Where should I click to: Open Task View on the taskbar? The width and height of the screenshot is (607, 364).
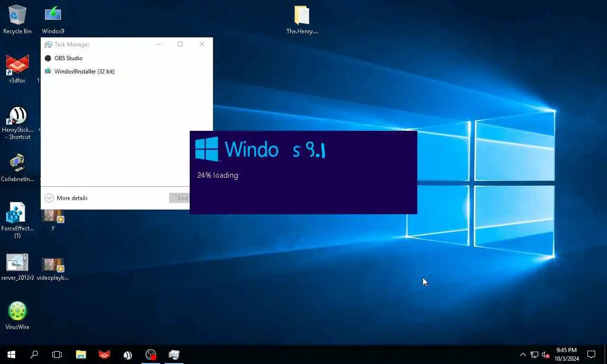click(x=57, y=355)
